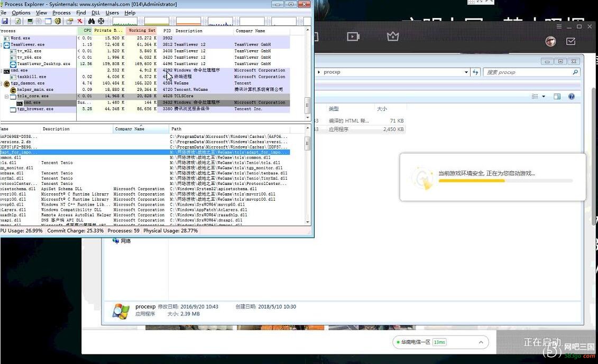Click the WeGame crown icon

coord(393,36)
